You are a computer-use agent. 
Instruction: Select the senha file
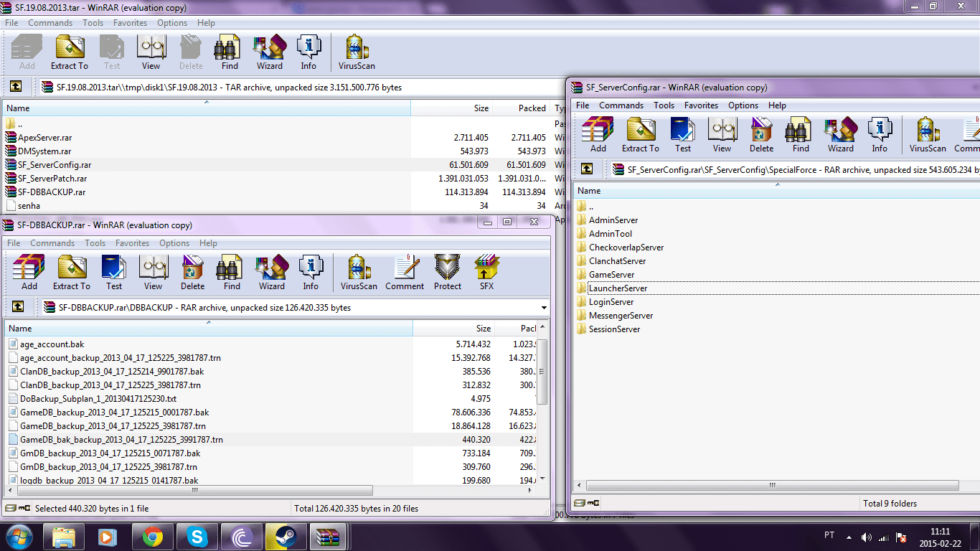[29, 206]
